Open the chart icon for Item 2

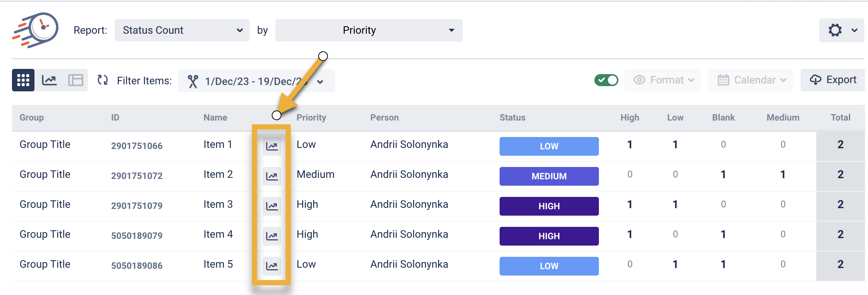click(272, 176)
